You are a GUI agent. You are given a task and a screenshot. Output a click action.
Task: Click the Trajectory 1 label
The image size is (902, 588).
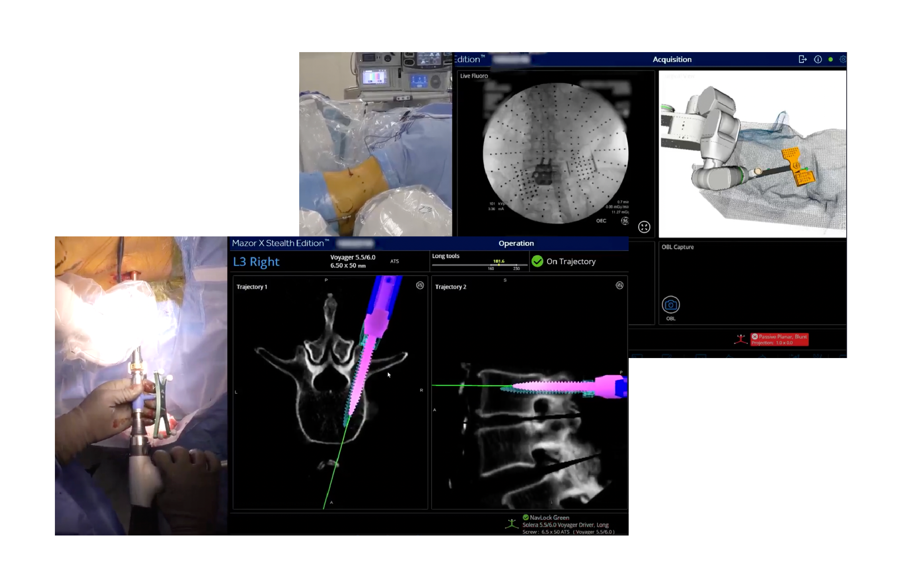(x=252, y=287)
